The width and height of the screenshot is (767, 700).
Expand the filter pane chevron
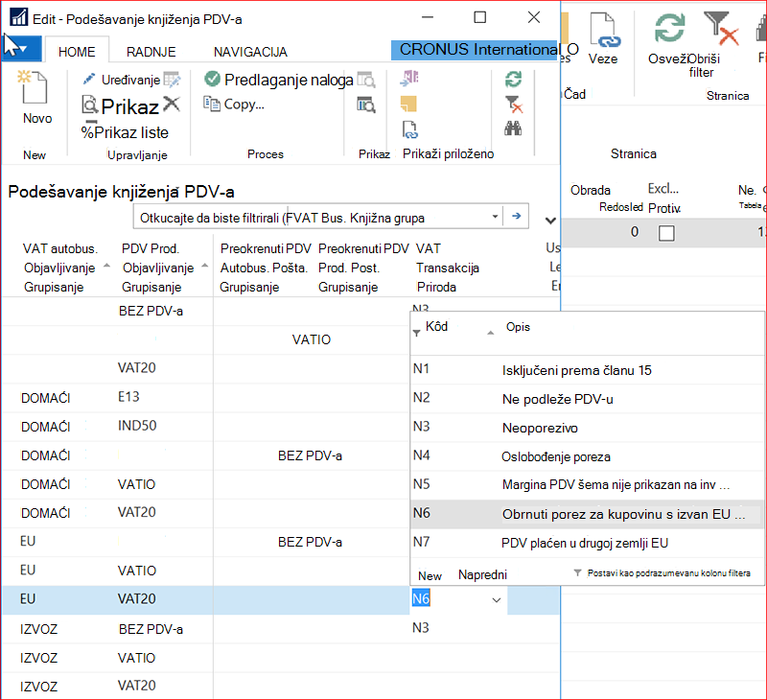coord(550,221)
